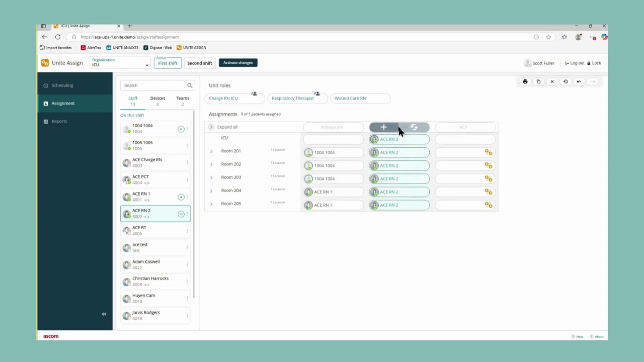Open Reports in the sidebar
This screenshot has height=362, width=644.
point(75,121)
